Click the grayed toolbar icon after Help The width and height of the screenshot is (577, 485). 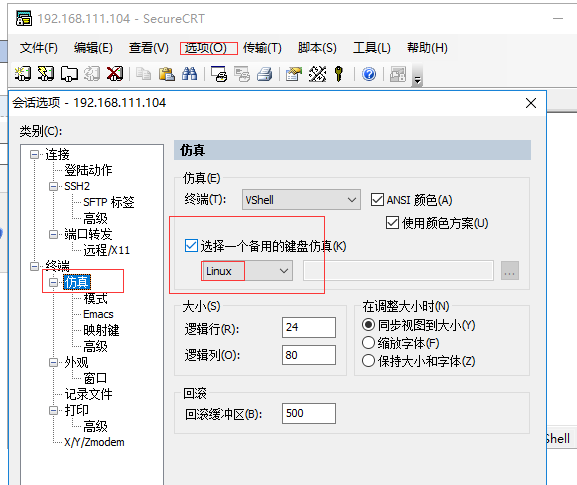[398, 74]
